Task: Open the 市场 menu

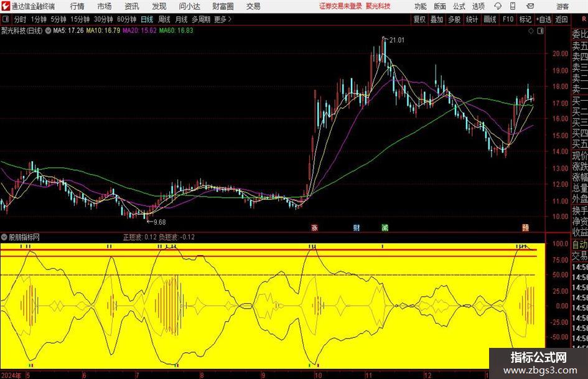Action: point(105,6)
